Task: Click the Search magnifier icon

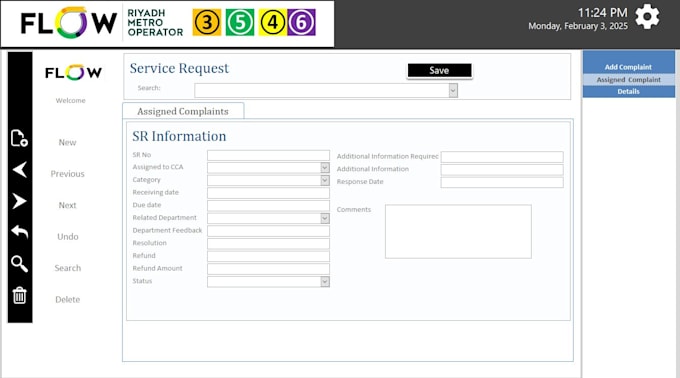Action: (x=20, y=264)
